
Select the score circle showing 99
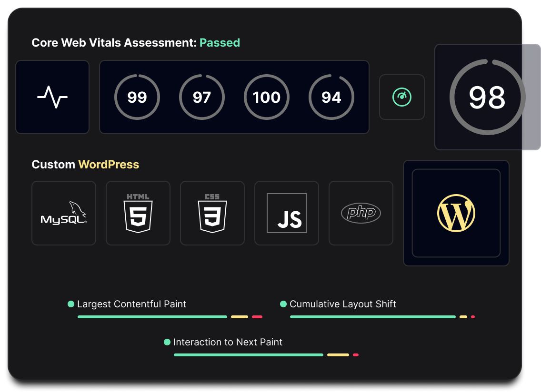pyautogui.click(x=137, y=97)
